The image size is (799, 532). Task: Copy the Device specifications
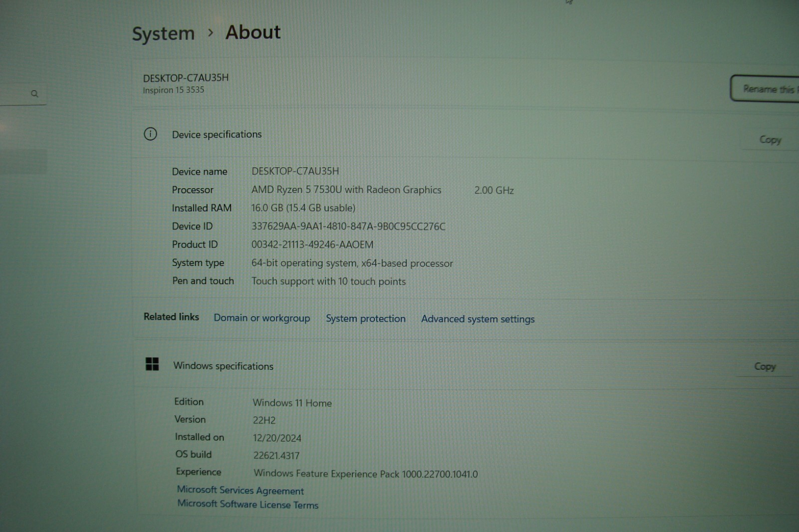770,140
